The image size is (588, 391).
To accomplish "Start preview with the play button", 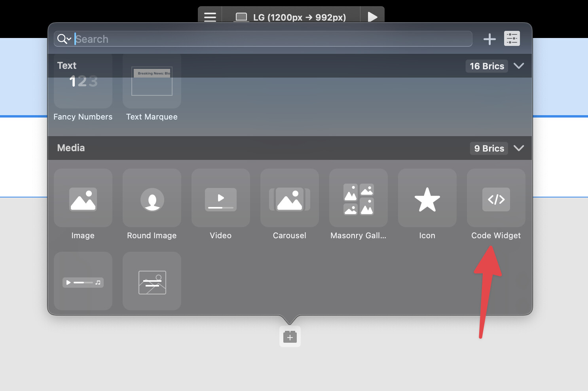I will [x=372, y=17].
